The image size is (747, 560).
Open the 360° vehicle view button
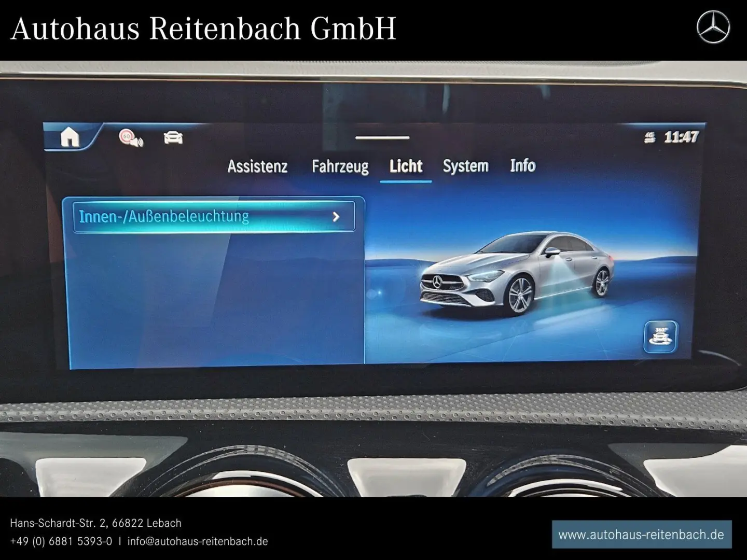coord(660,337)
